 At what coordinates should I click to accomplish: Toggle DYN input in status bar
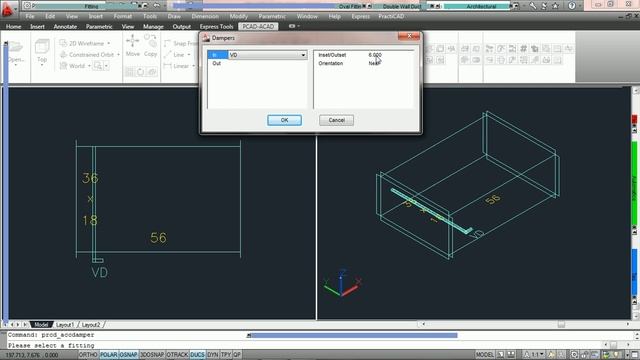(x=213, y=355)
